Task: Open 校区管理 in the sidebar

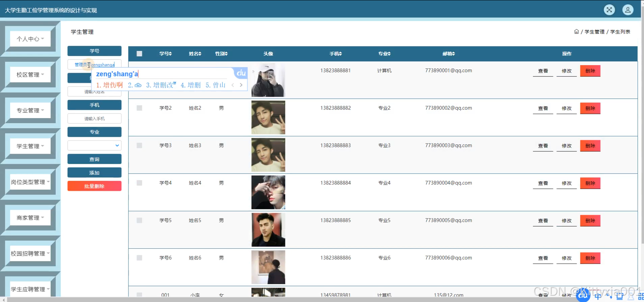Action: [x=30, y=74]
